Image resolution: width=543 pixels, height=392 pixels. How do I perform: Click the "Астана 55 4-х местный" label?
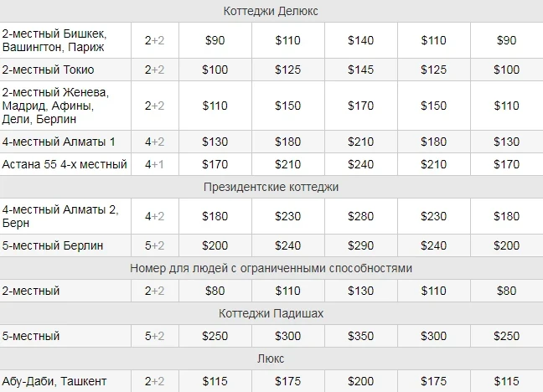pyautogui.click(x=65, y=164)
